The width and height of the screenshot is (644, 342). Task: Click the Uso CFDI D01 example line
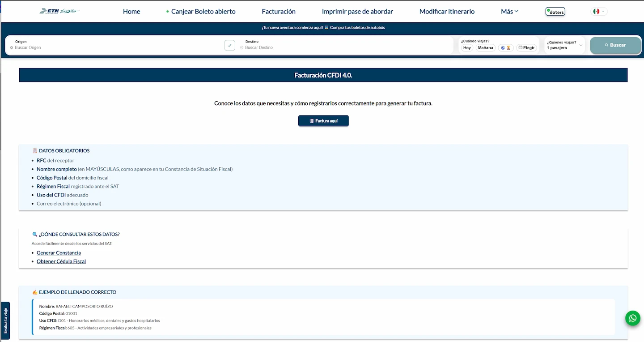pos(99,321)
